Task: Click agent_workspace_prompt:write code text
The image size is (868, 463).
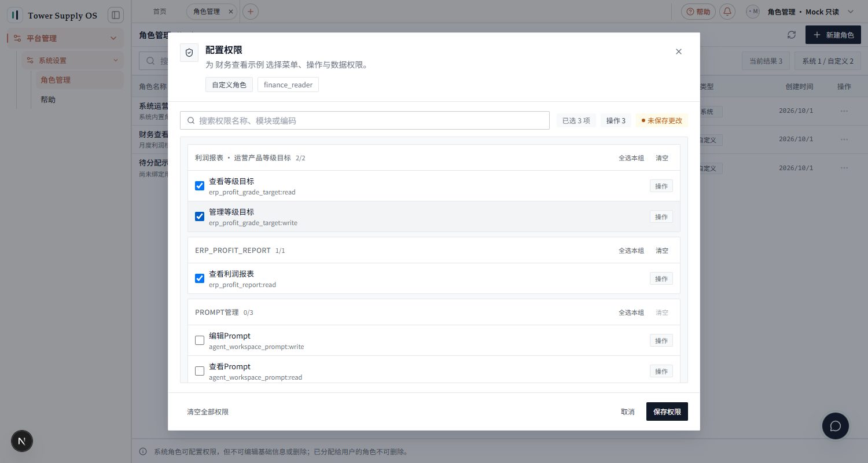Action: 256,347
